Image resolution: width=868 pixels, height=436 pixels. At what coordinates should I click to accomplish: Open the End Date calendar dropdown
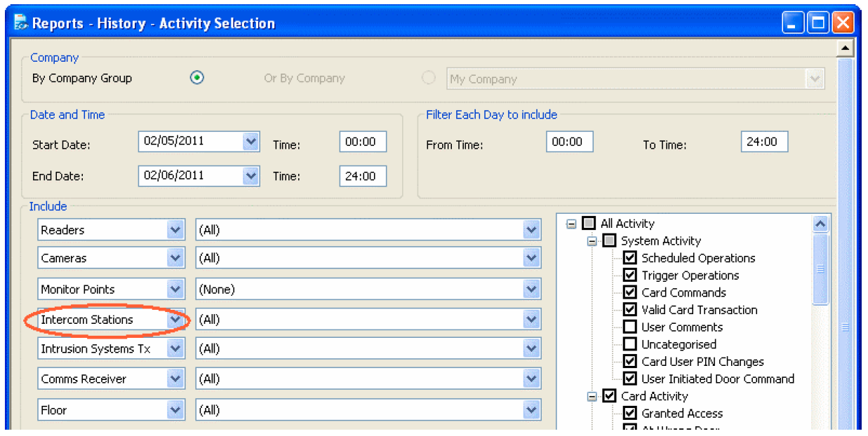pyautogui.click(x=251, y=175)
